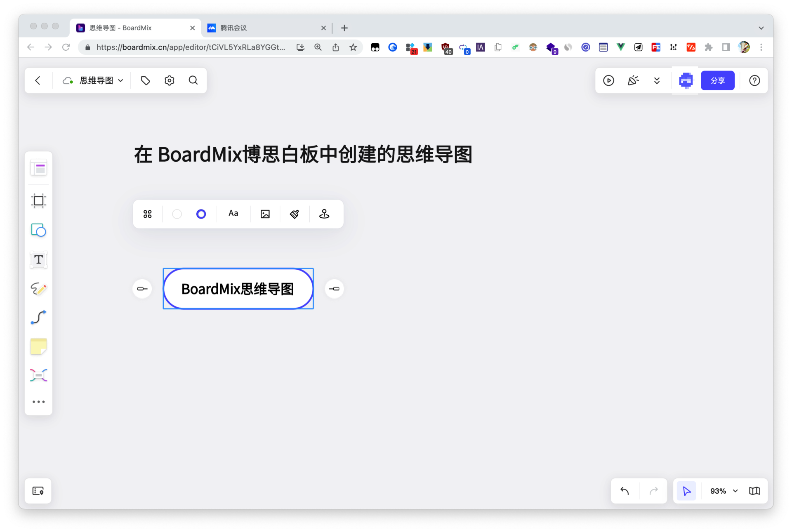Click the stamp icon in node toolbar
The width and height of the screenshot is (792, 532).
tap(324, 214)
